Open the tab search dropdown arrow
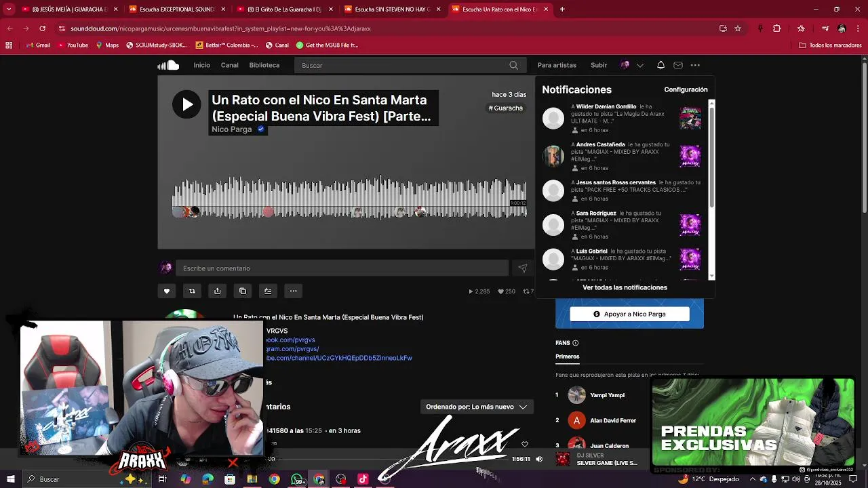868x488 pixels. point(9,9)
